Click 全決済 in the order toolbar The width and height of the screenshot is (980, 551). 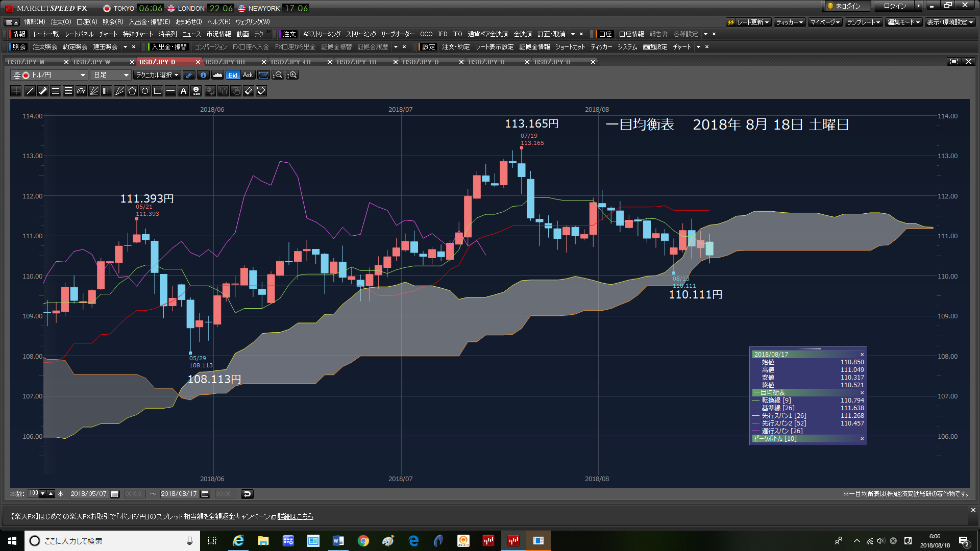(x=523, y=34)
